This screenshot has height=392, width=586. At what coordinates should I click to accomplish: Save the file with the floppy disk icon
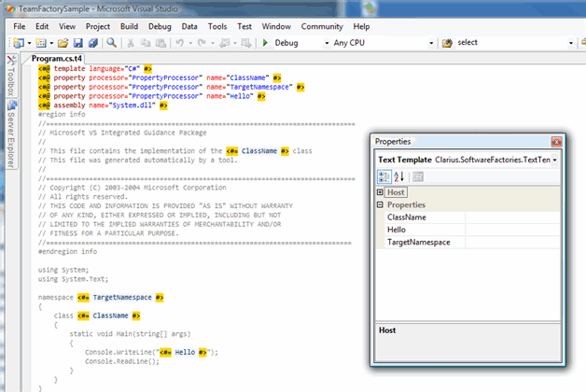pos(78,43)
